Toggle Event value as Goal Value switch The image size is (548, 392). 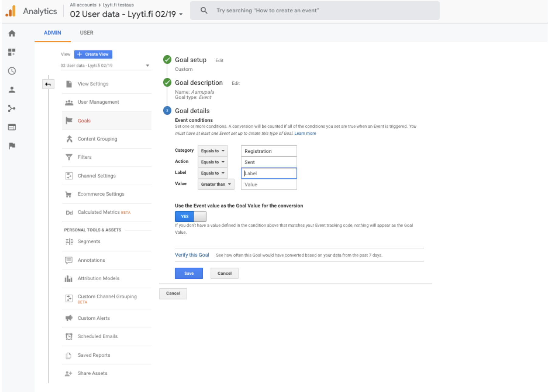pos(190,216)
